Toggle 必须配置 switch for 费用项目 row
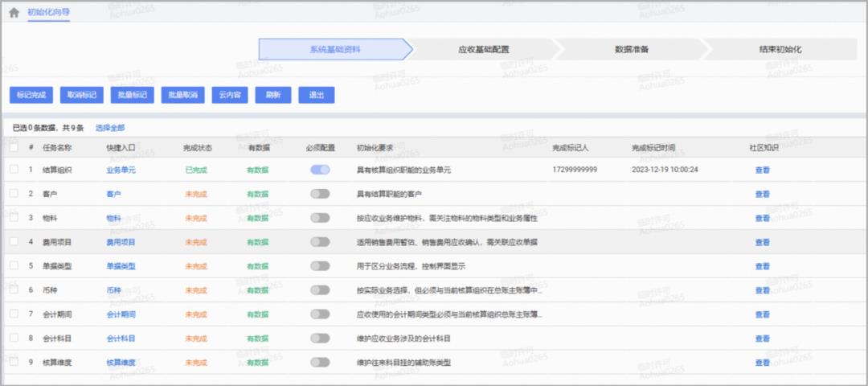Image resolution: width=868 pixels, height=386 pixels. click(320, 242)
